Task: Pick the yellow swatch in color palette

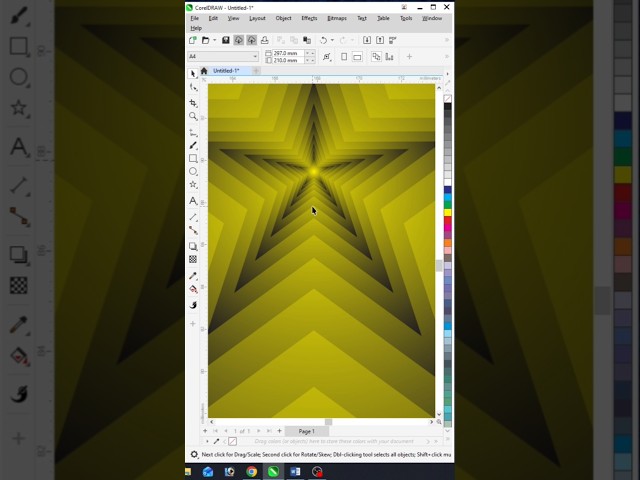Action: point(448,213)
